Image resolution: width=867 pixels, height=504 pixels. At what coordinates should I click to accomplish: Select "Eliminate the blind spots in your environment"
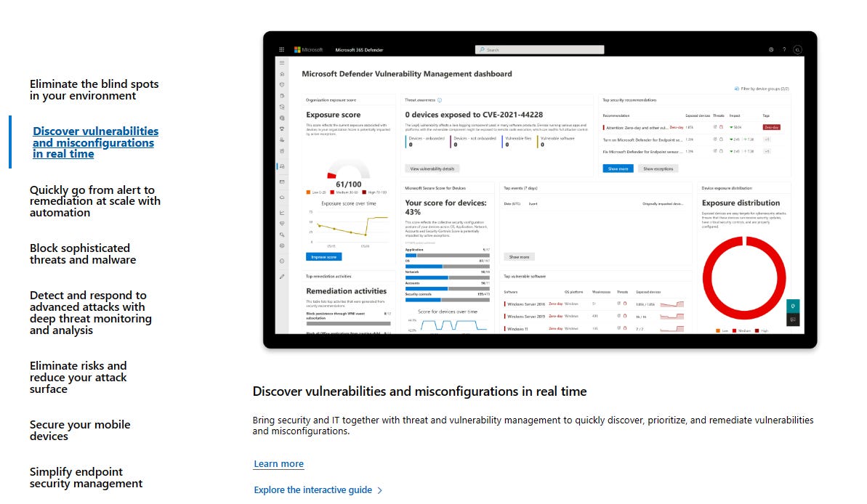pos(94,90)
